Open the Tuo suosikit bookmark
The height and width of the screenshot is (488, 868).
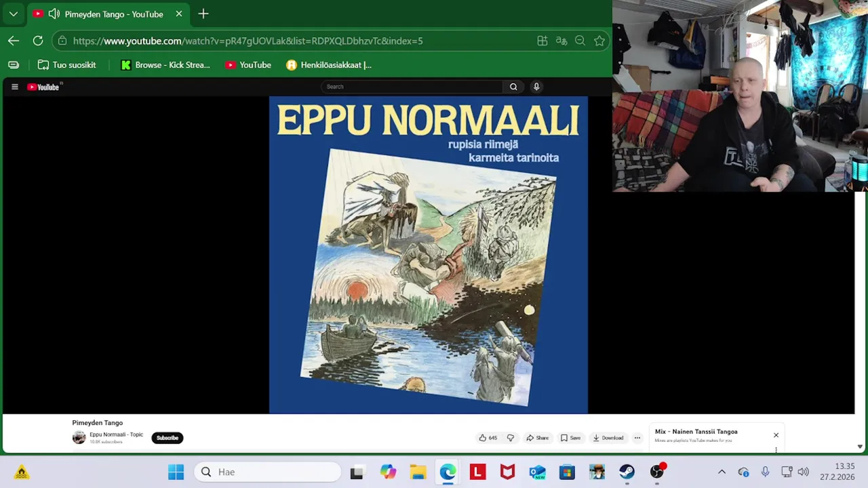coord(66,65)
